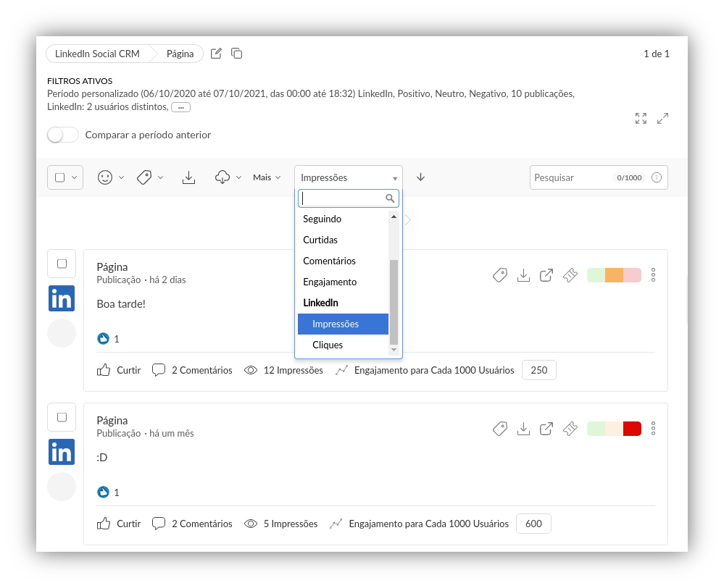Click the download icon in the toolbar
The image size is (724, 588).
coord(188,177)
